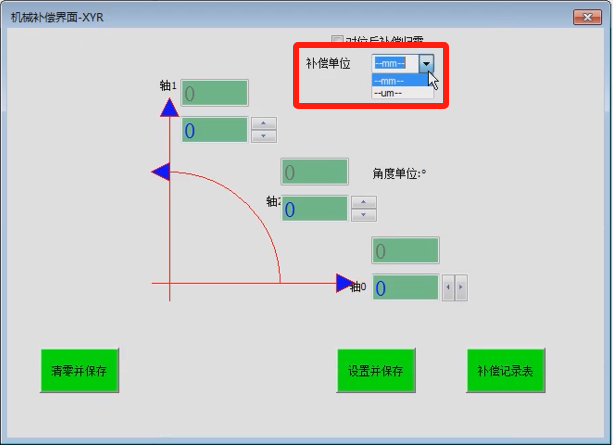Open the 补偿记录表 records table
The height and width of the screenshot is (445, 613).
(505, 371)
